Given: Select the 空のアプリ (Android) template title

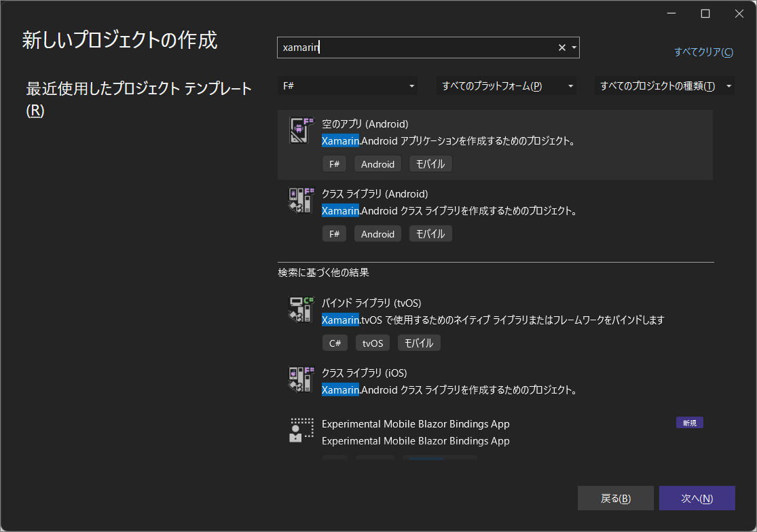Looking at the screenshot, I should point(365,124).
